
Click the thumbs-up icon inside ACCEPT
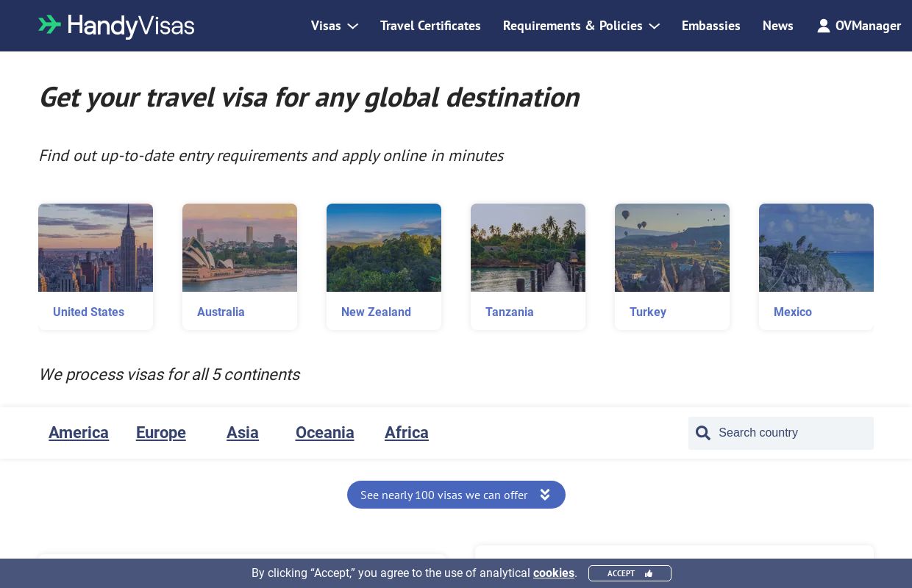[648, 573]
